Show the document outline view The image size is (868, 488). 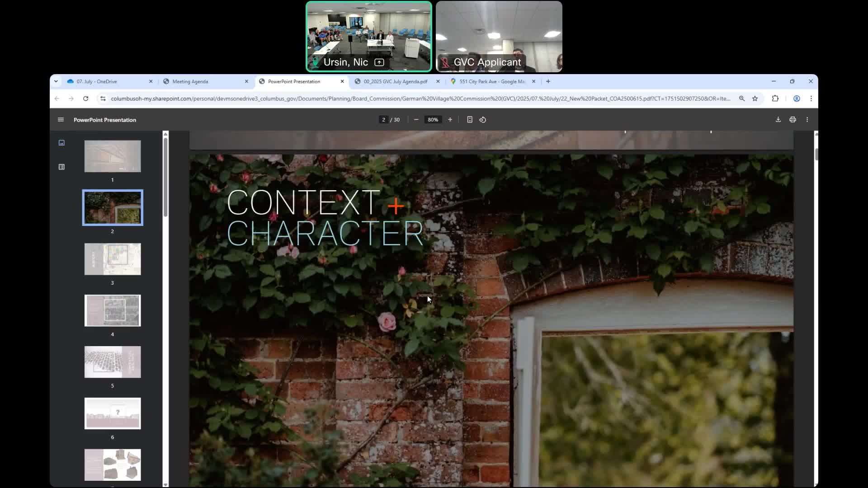[x=61, y=167]
